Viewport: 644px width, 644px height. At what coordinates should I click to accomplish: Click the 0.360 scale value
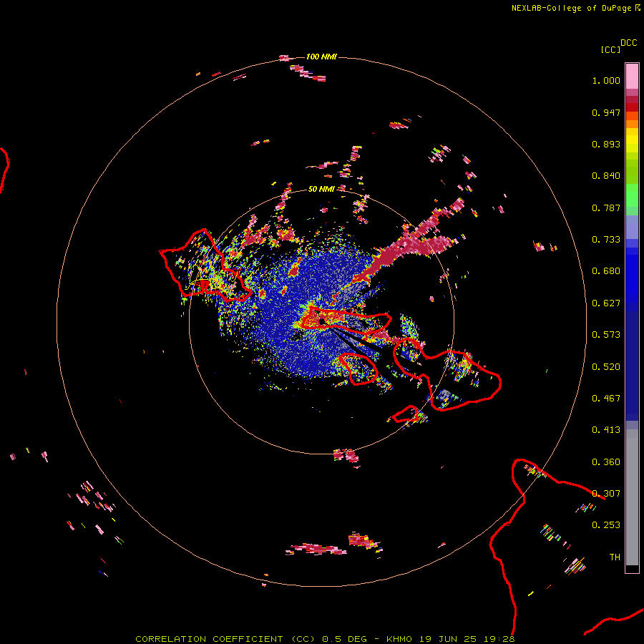coord(606,462)
